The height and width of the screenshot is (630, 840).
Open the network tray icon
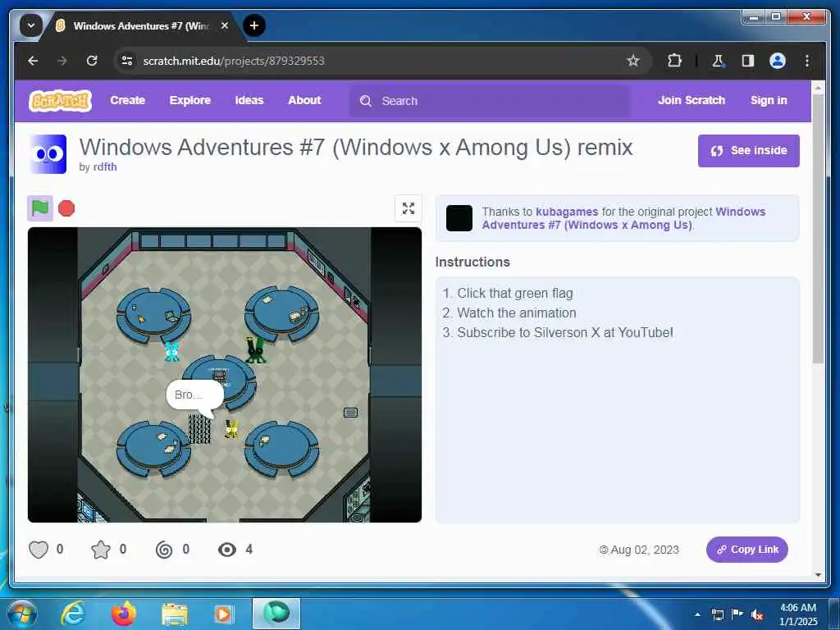point(717,615)
